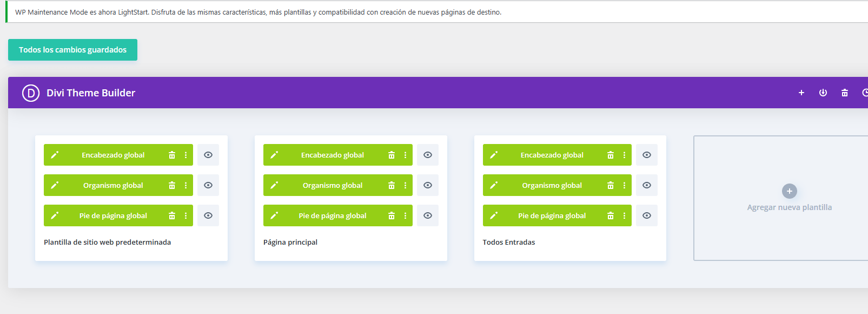Delete Organismo global in Página principal template
The width and height of the screenshot is (868, 314).
[392, 185]
